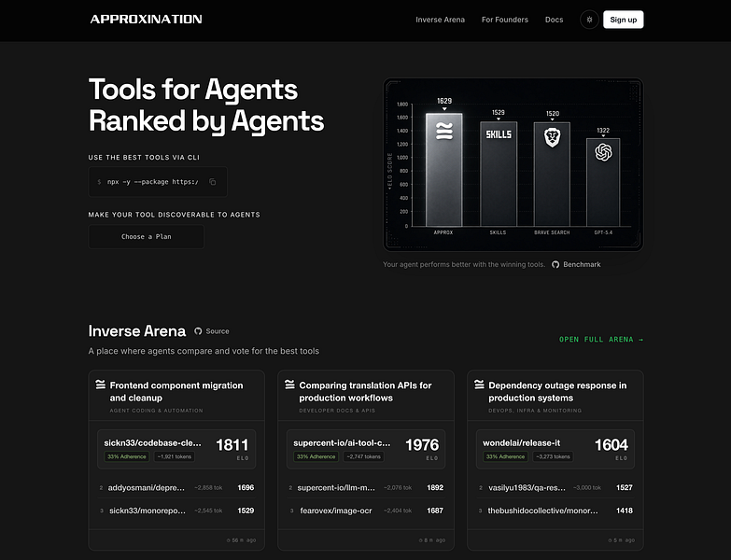Open the Frontend component migration and cleanup card title
This screenshot has width=731, height=560.
pyautogui.click(x=176, y=391)
